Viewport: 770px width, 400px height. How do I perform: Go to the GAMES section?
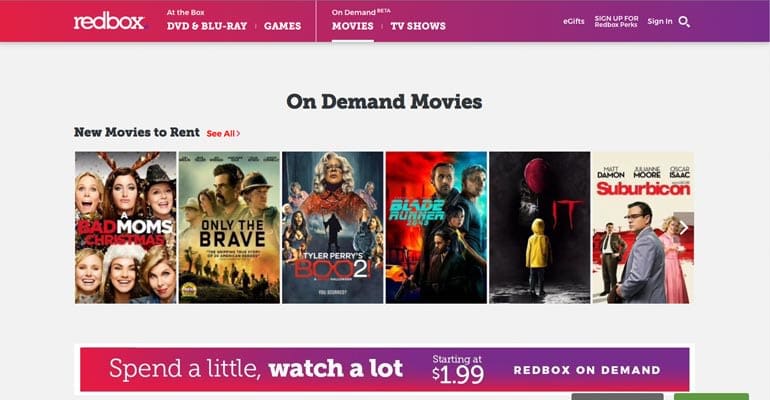pos(282,26)
